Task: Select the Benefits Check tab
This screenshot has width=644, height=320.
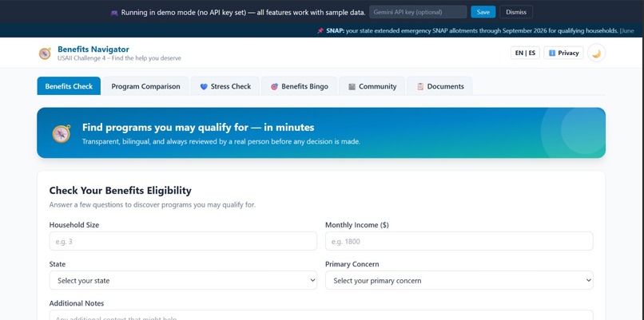Action: click(69, 86)
